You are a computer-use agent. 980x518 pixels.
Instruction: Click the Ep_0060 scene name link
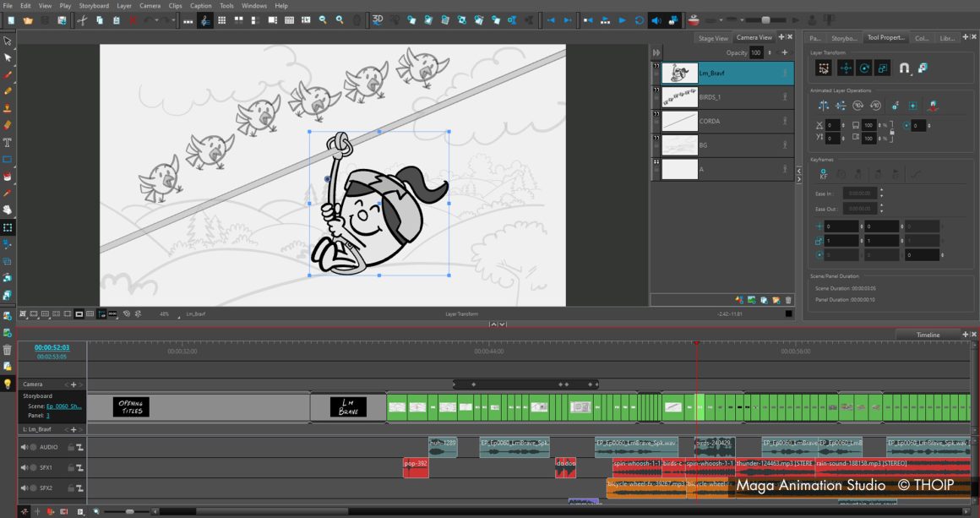tap(64, 406)
